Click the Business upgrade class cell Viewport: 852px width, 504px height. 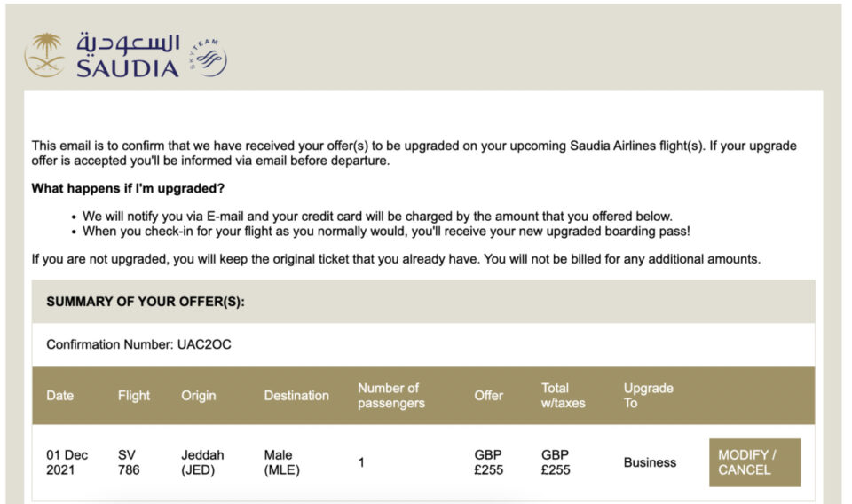(650, 462)
